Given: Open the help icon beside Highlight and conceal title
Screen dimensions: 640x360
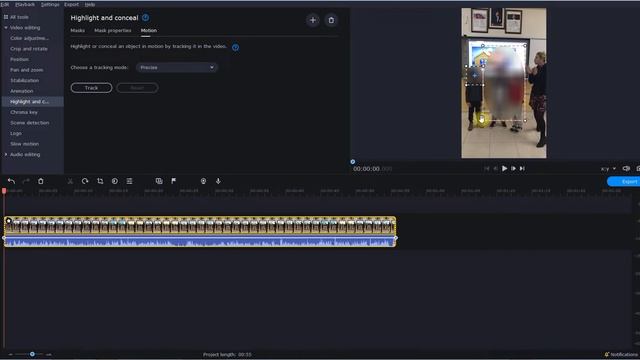Looking at the screenshot, I should point(146,18).
